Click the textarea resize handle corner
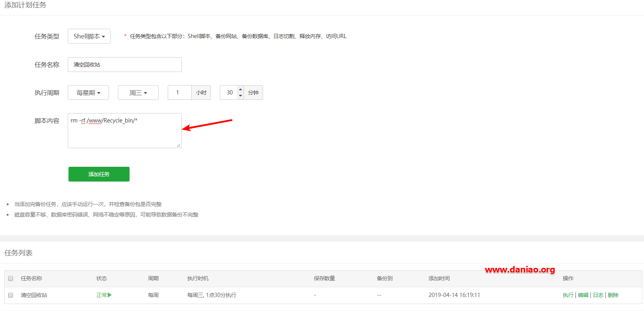The height and width of the screenshot is (311, 644). (179, 145)
